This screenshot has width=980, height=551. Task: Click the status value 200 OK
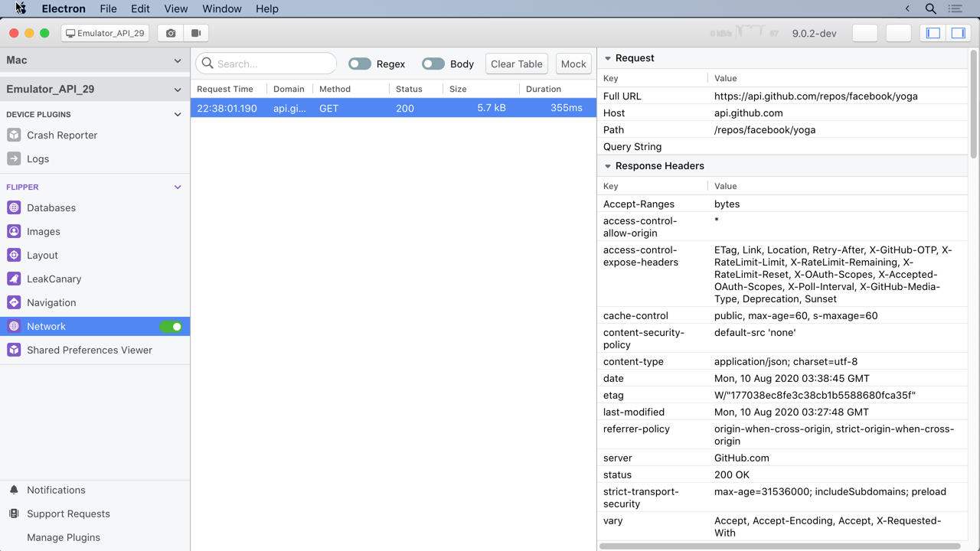tap(732, 474)
